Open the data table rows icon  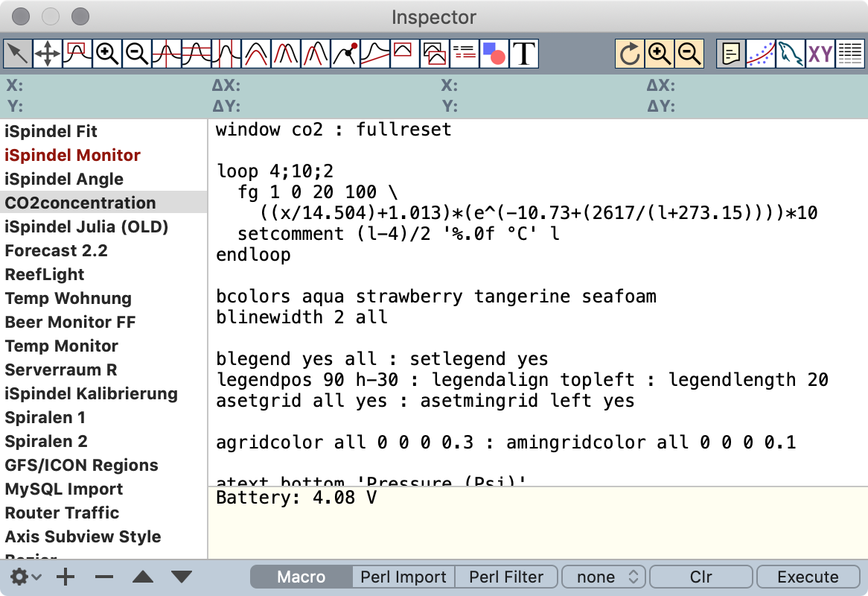[x=850, y=54]
